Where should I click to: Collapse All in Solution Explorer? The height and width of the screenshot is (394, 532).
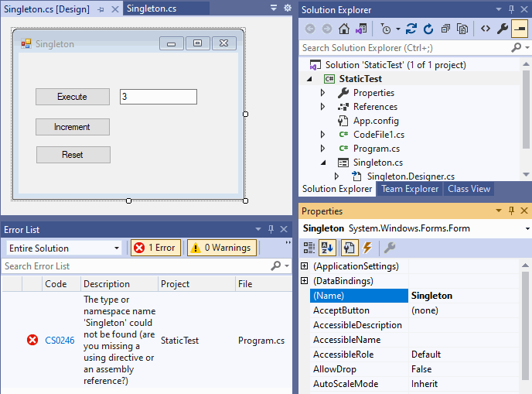coord(445,29)
